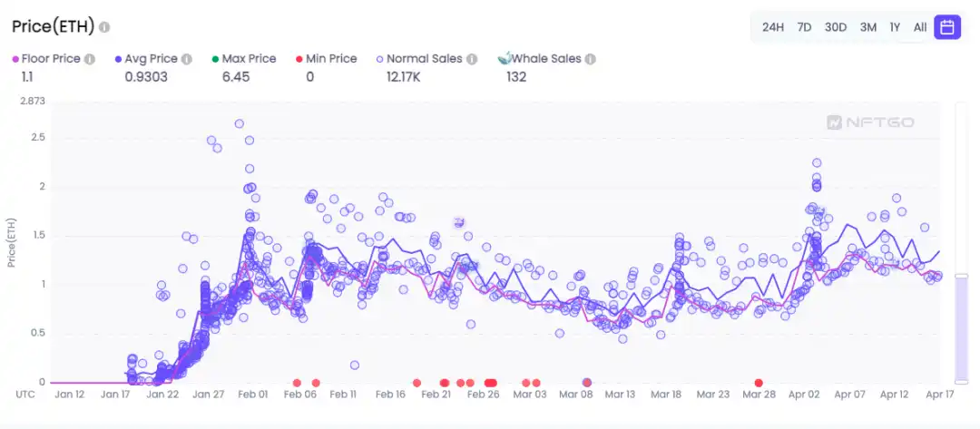Click info icon next to Price(ETH) title
The image size is (980, 429).
[x=104, y=27]
